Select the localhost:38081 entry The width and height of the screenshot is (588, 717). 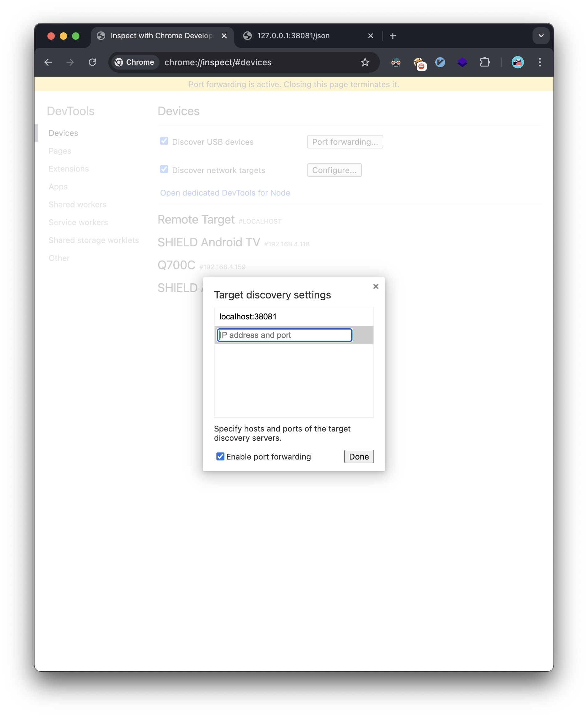[248, 317]
